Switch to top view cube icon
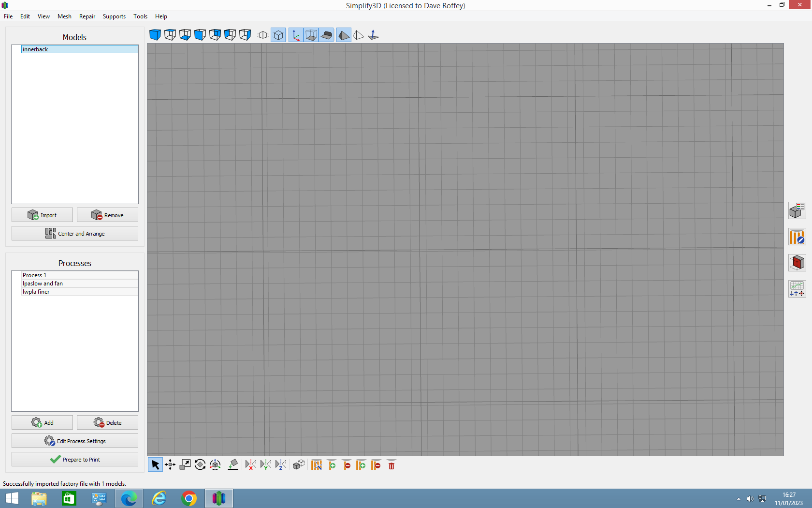The height and width of the screenshot is (508, 812). 170,35
